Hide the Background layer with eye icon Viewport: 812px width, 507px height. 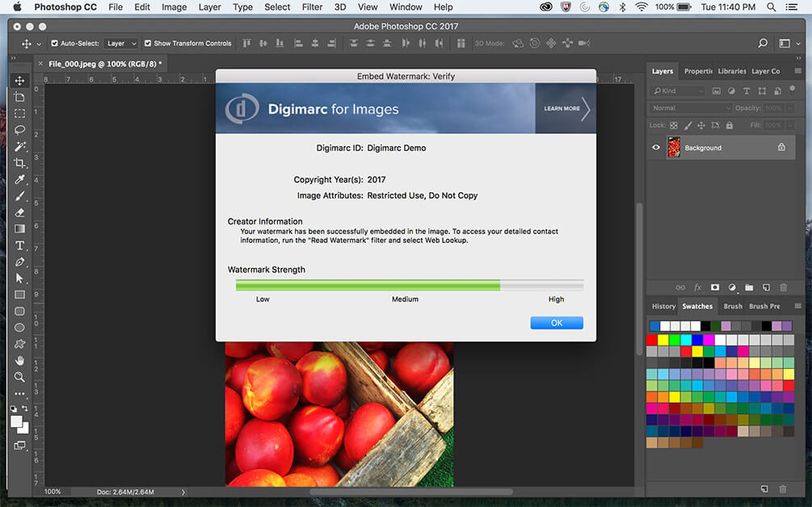tap(656, 148)
